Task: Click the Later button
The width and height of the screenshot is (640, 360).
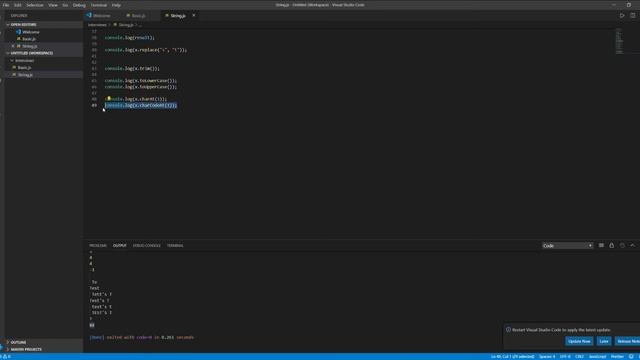Action: [x=604, y=341]
